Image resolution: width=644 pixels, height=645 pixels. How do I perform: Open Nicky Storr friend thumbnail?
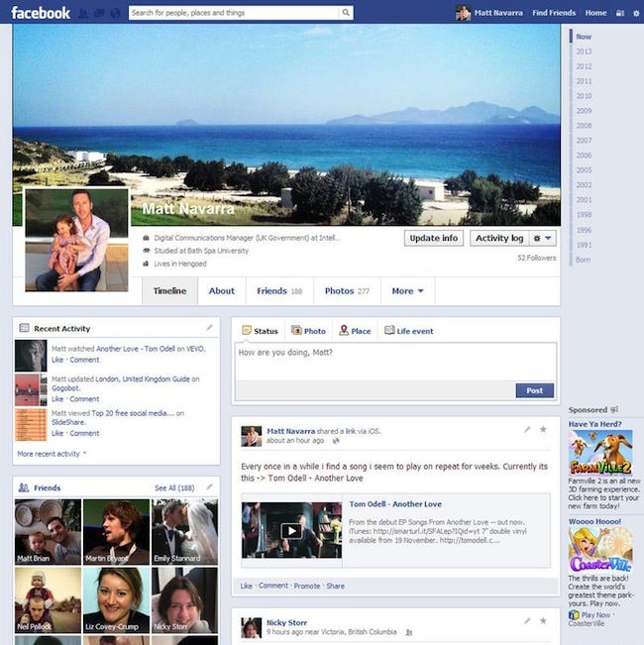point(184,600)
